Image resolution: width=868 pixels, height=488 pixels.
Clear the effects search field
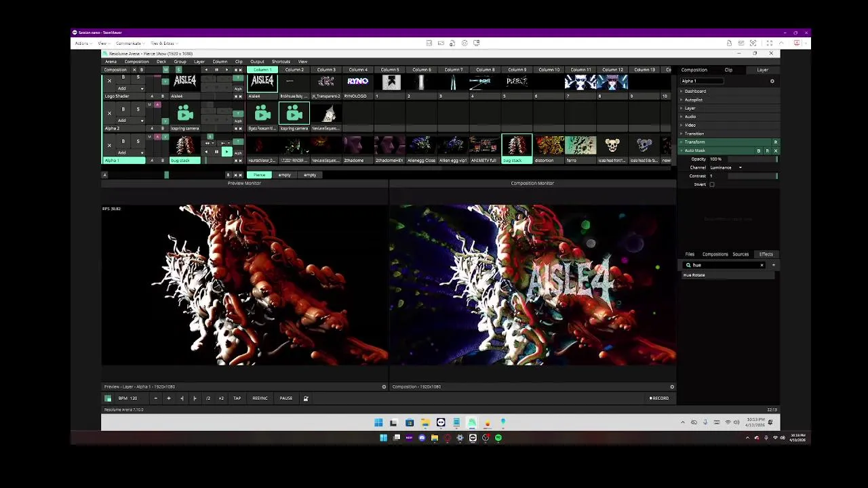click(762, 265)
